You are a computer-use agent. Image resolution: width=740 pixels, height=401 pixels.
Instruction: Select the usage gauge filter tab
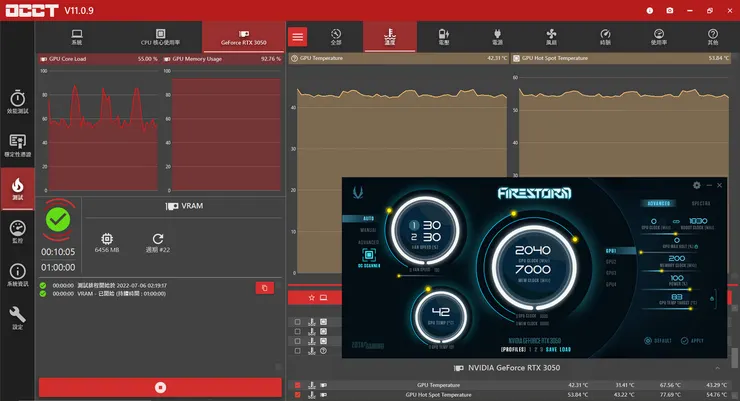[x=659, y=37]
